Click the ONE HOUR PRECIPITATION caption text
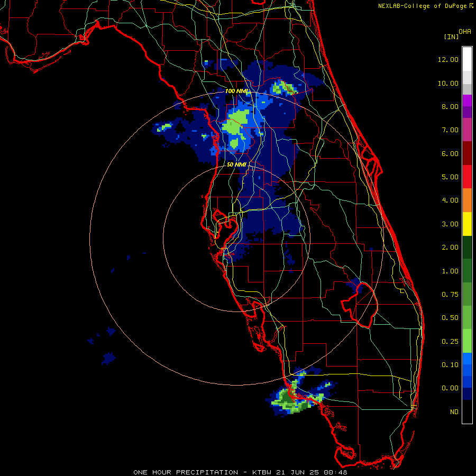This screenshot has width=476, height=476. [240, 472]
